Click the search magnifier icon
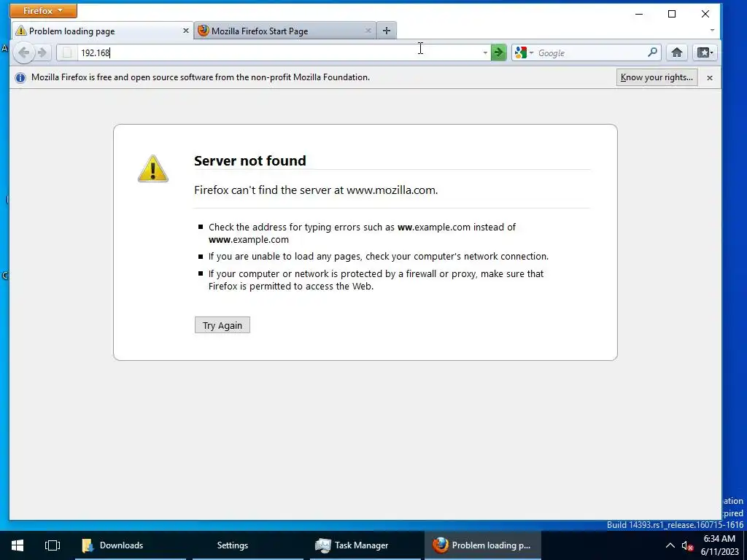Image resolution: width=747 pixels, height=560 pixels. click(x=652, y=52)
